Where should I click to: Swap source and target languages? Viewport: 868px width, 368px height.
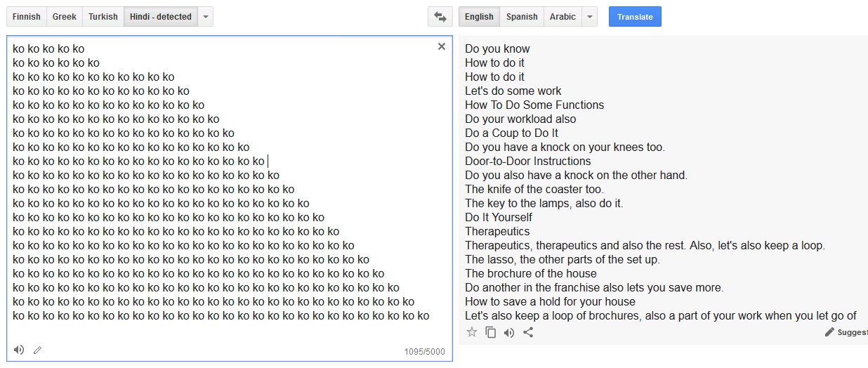[440, 17]
